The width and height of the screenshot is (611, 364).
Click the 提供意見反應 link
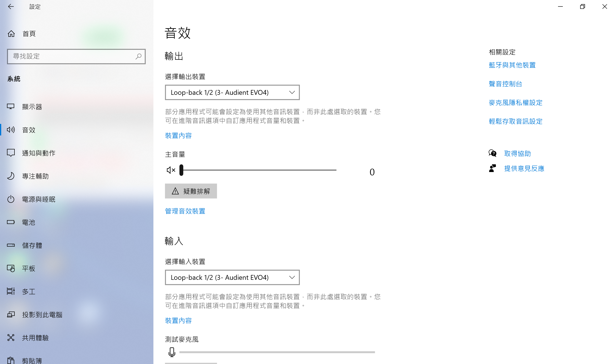(x=524, y=168)
